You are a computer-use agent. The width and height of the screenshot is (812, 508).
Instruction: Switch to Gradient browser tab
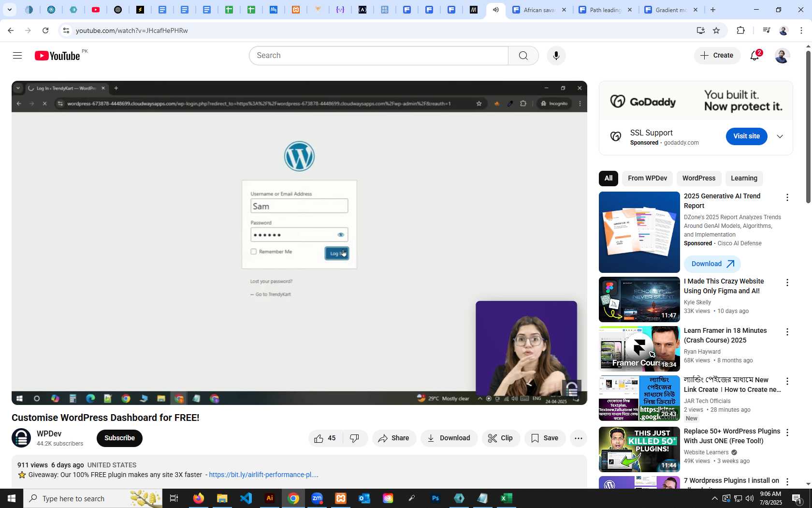[670, 10]
